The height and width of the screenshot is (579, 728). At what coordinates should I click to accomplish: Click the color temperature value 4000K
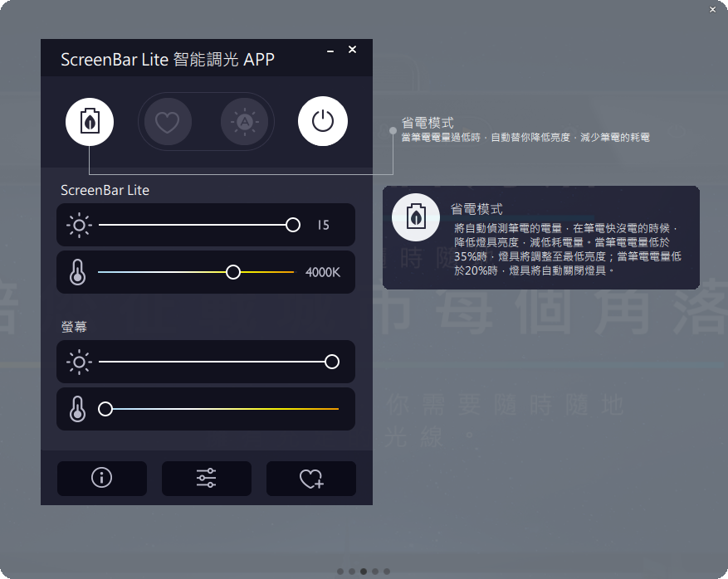point(323,272)
